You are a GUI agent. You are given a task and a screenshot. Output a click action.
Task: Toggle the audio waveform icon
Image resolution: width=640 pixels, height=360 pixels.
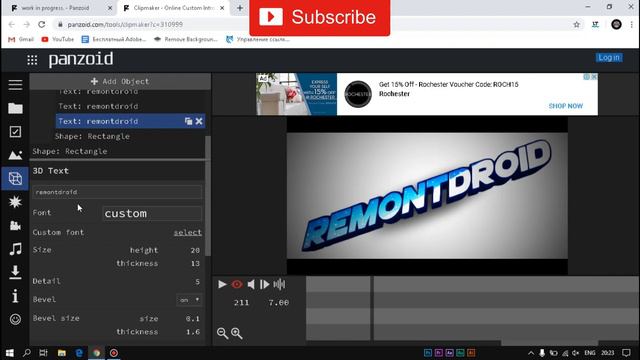279,284
